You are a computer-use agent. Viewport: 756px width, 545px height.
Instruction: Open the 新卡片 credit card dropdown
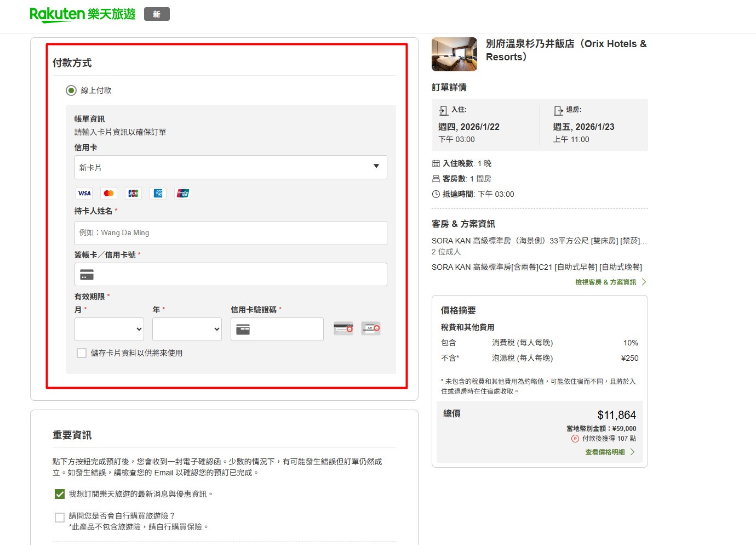[x=231, y=167]
